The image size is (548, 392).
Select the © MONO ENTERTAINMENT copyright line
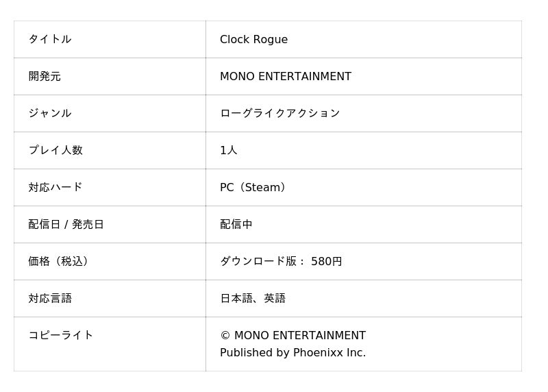pos(292,336)
